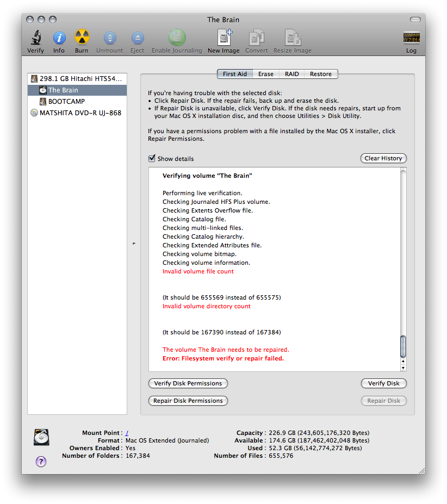Click the Format value Mac OS Extended (Journaled)
Screen dimensions: 447x504
pos(167,440)
